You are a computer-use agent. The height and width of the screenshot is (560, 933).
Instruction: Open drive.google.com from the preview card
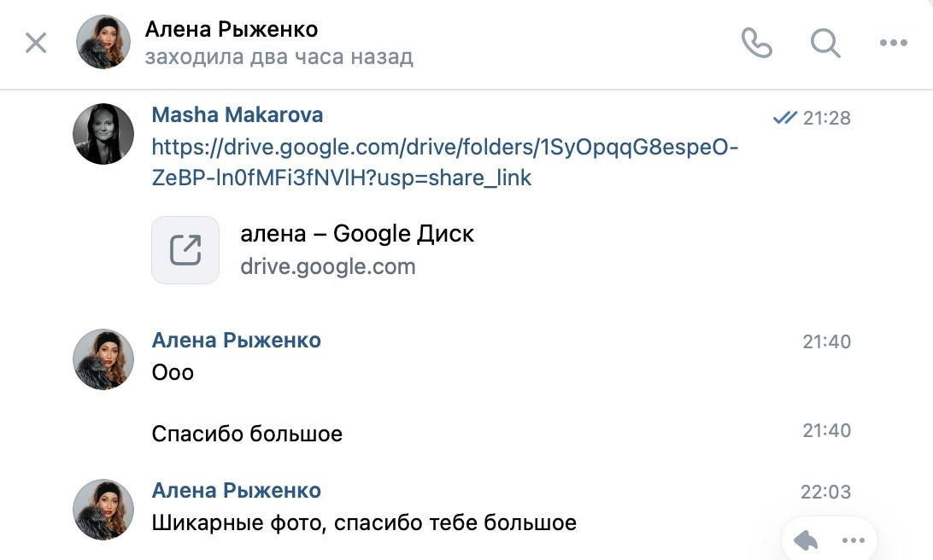(327, 265)
